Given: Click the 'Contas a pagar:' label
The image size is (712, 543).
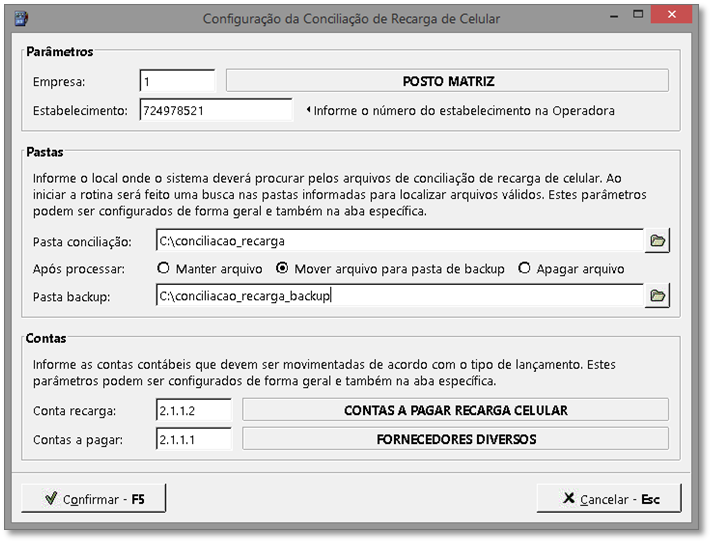Looking at the screenshot, I should [78, 440].
